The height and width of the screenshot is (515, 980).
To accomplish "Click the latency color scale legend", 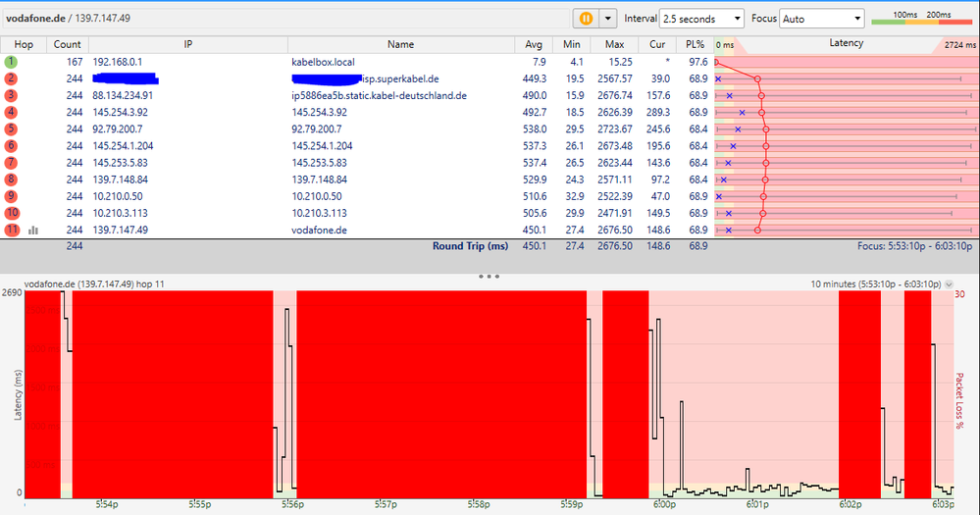I will pyautogui.click(x=921, y=18).
